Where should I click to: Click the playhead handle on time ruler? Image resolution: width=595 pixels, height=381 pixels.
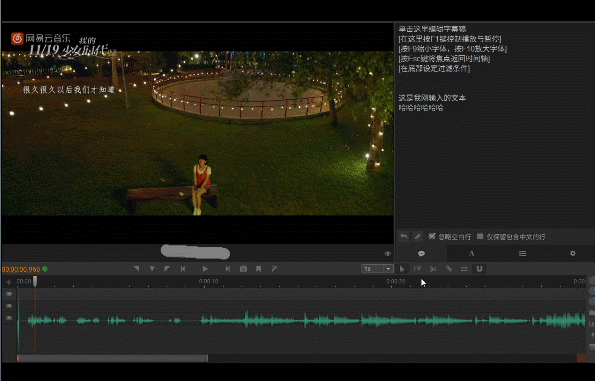(x=35, y=281)
